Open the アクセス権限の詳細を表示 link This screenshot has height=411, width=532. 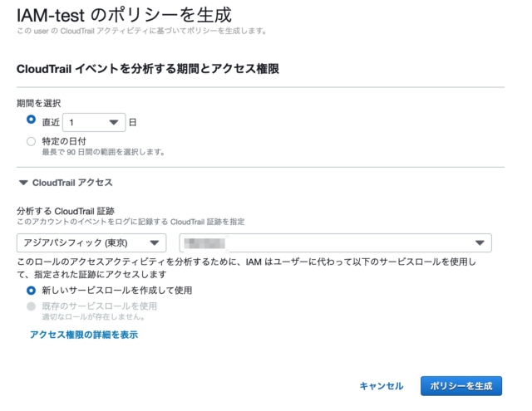[x=84, y=335]
